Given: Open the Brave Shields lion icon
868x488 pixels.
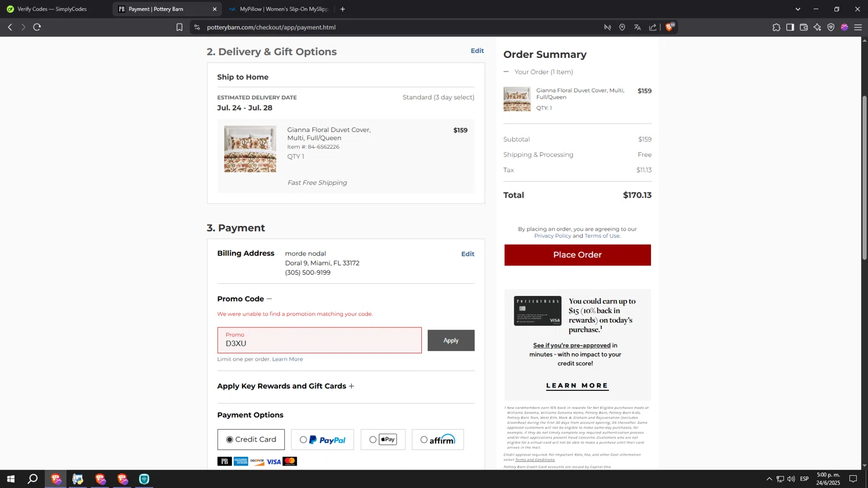Looking at the screenshot, I should click(670, 27).
